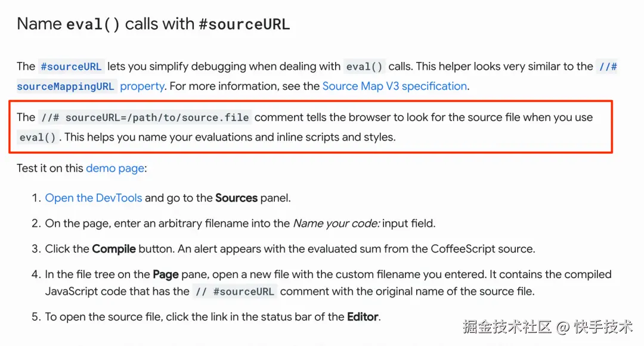
Task: Click the bold Editor word in step five
Action: [x=363, y=316]
